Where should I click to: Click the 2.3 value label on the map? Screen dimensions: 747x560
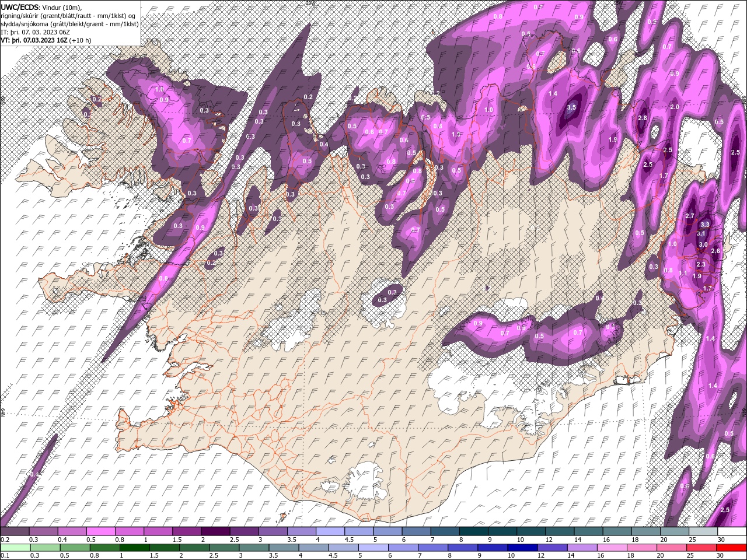pyautogui.click(x=701, y=264)
